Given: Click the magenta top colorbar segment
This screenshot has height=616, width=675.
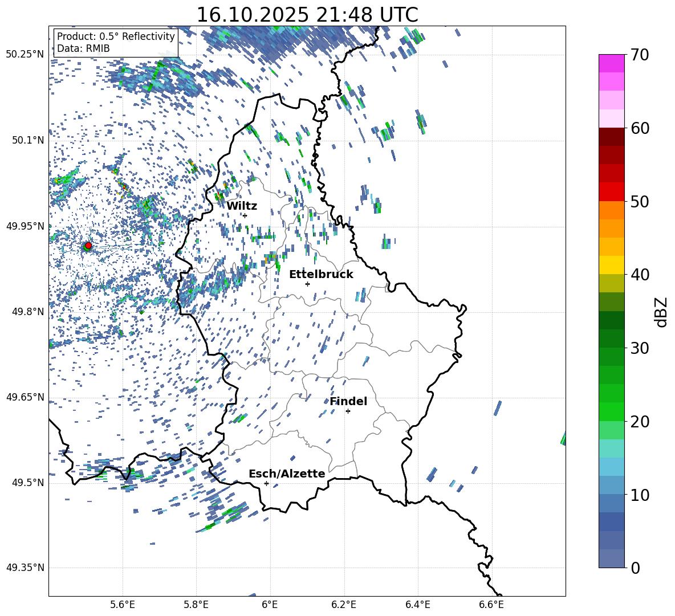Looking at the screenshot, I should (x=611, y=64).
